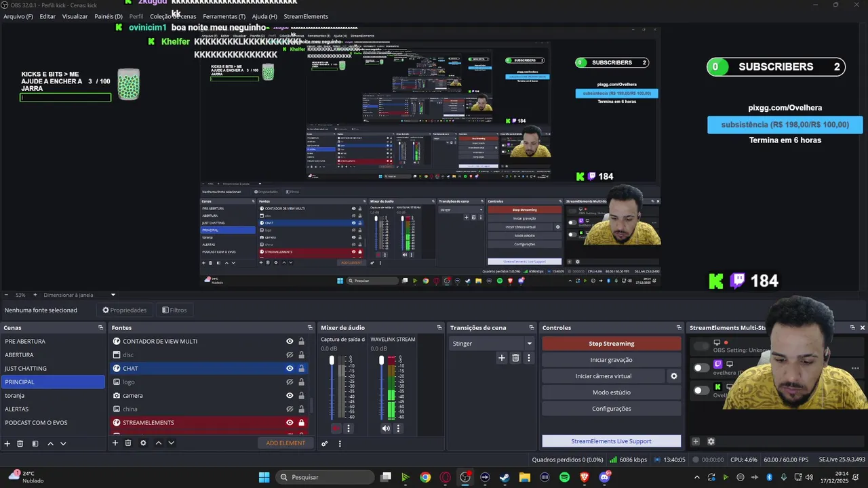This screenshot has height=488, width=868.
Task: Undock the Controles panel
Action: pyautogui.click(x=679, y=328)
